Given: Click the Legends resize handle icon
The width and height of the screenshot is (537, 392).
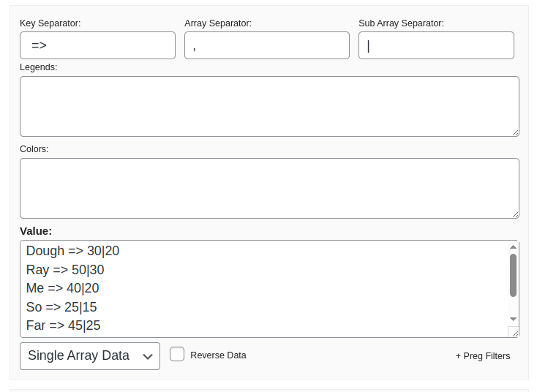Looking at the screenshot, I should 516,133.
